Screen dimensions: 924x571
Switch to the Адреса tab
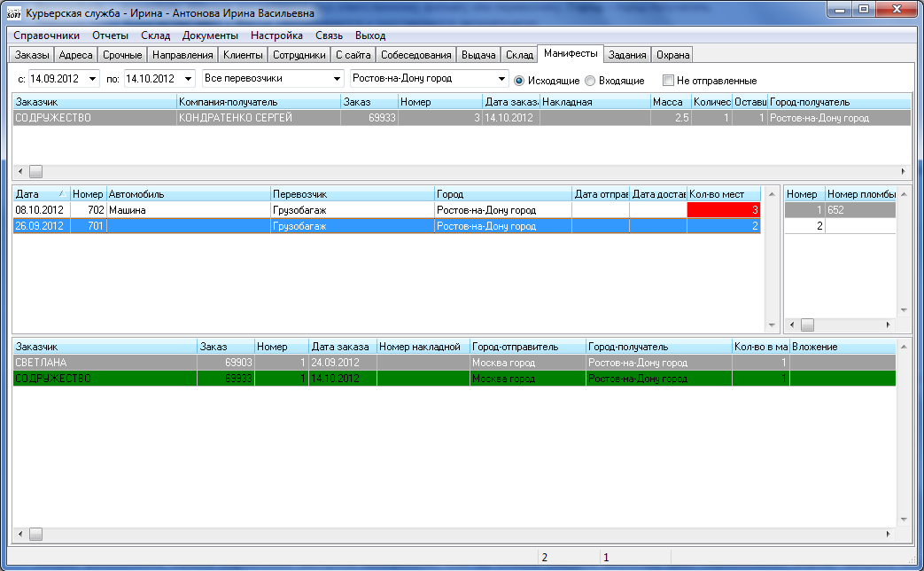click(76, 55)
